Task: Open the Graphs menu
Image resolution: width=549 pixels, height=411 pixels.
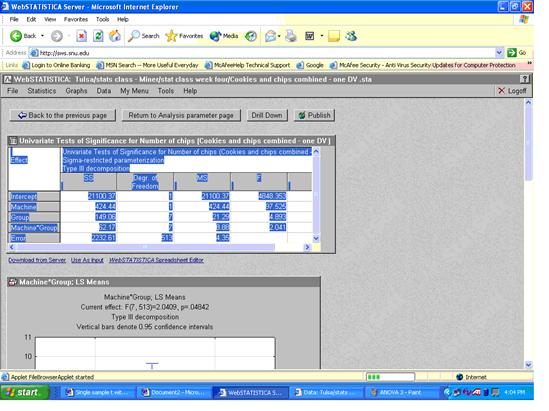Action: click(x=76, y=91)
